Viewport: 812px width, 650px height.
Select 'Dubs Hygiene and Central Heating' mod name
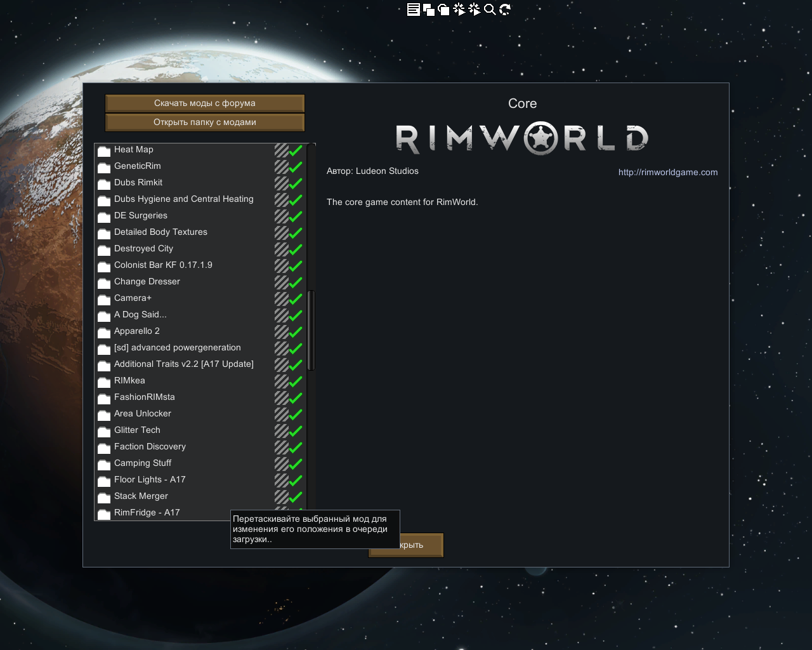coord(184,199)
